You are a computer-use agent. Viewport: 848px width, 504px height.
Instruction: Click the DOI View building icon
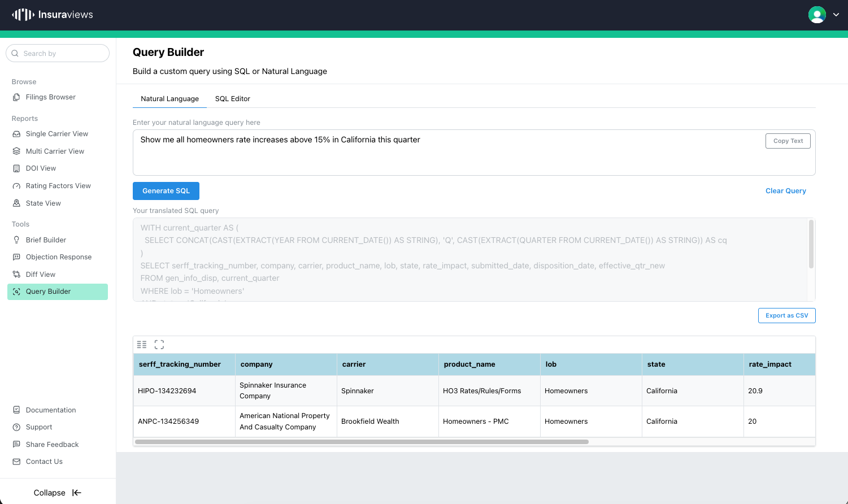point(16,168)
